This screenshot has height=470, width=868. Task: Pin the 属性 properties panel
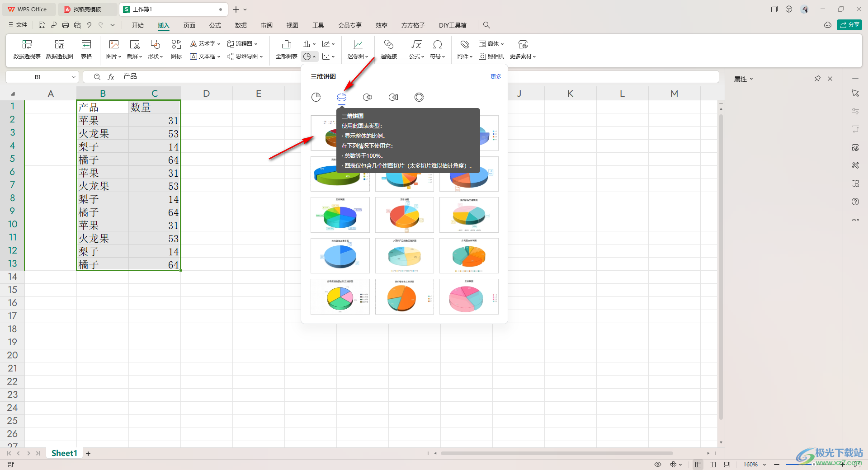pos(817,79)
